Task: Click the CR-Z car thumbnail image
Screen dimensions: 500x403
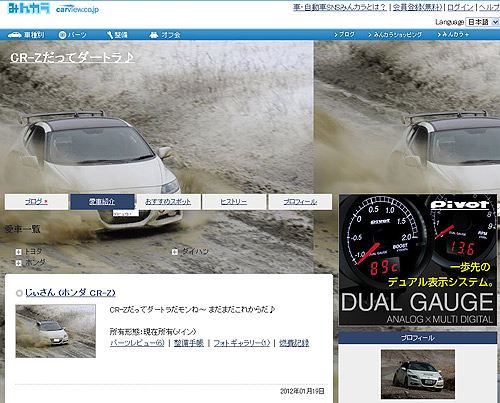Action: (56, 331)
